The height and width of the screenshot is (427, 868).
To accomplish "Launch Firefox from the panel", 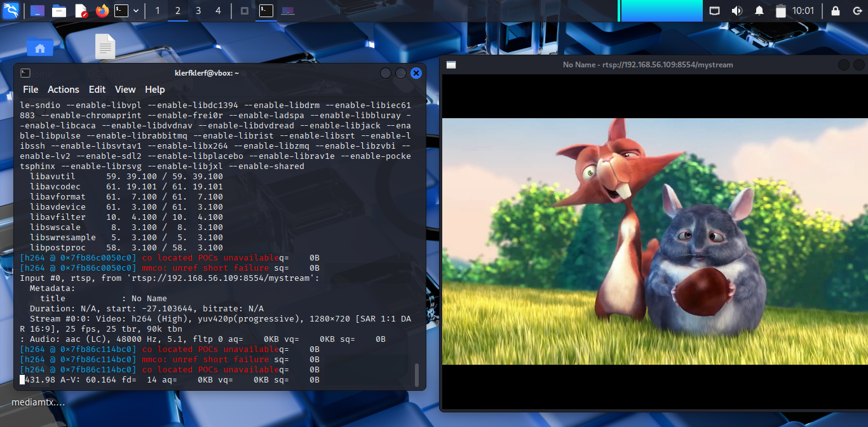I will (x=102, y=11).
